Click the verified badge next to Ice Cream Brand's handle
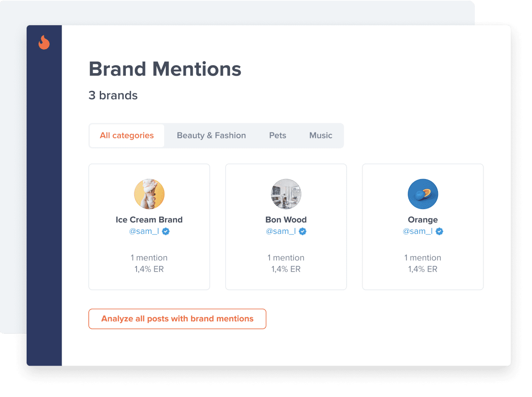 165,231
